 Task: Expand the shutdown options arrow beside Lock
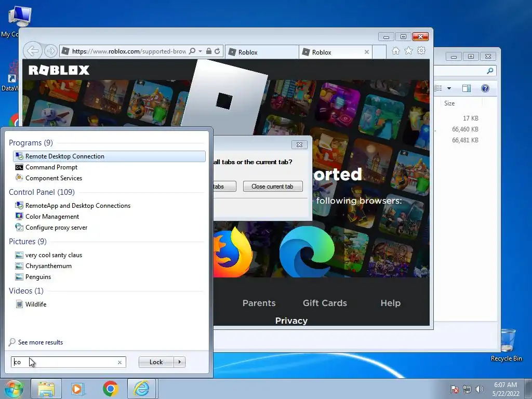(180, 362)
